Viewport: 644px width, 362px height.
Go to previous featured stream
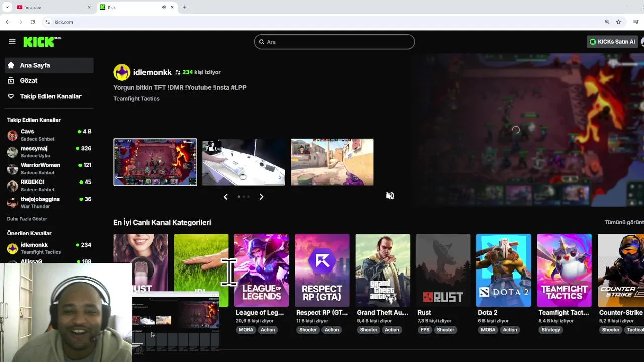(x=225, y=197)
